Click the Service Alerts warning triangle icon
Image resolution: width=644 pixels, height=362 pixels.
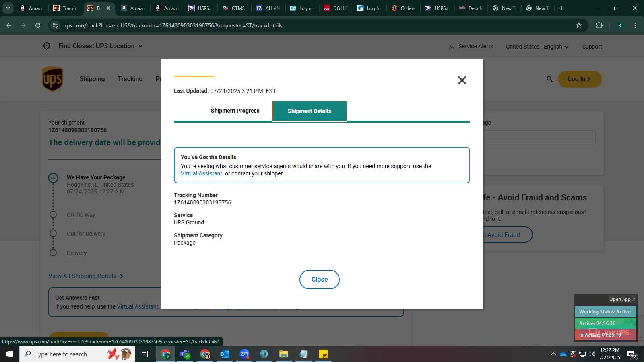click(x=451, y=47)
